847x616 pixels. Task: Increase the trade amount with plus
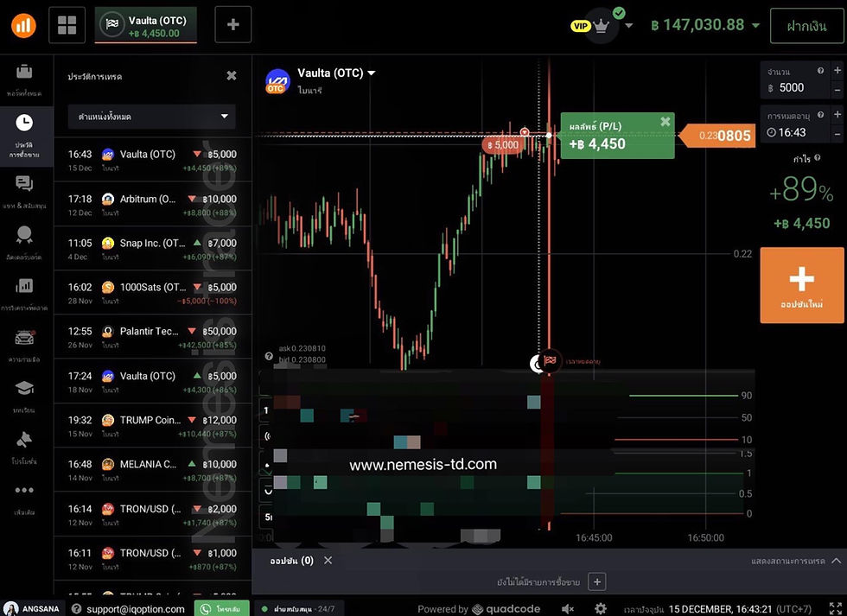point(837,70)
